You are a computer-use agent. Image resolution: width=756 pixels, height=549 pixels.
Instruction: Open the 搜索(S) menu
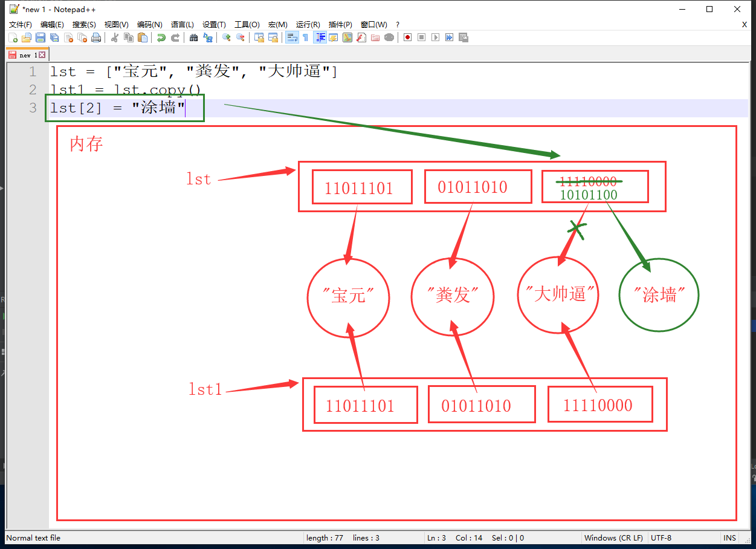pos(84,24)
